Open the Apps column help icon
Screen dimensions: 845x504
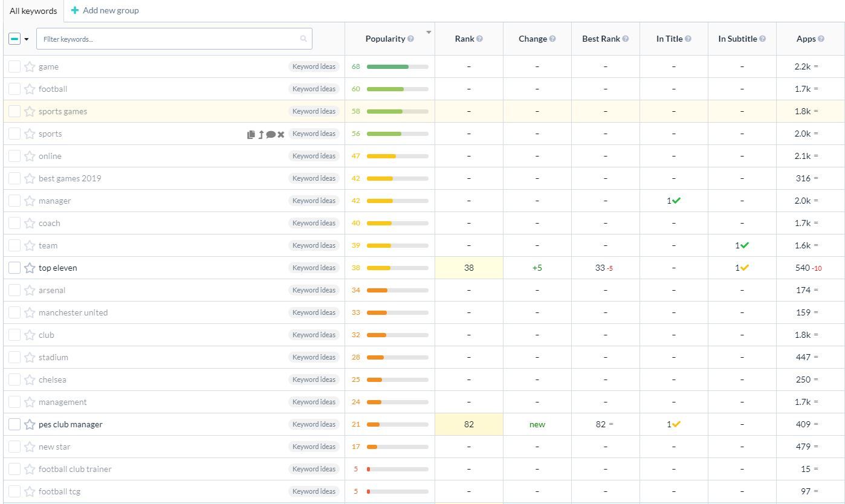click(821, 39)
